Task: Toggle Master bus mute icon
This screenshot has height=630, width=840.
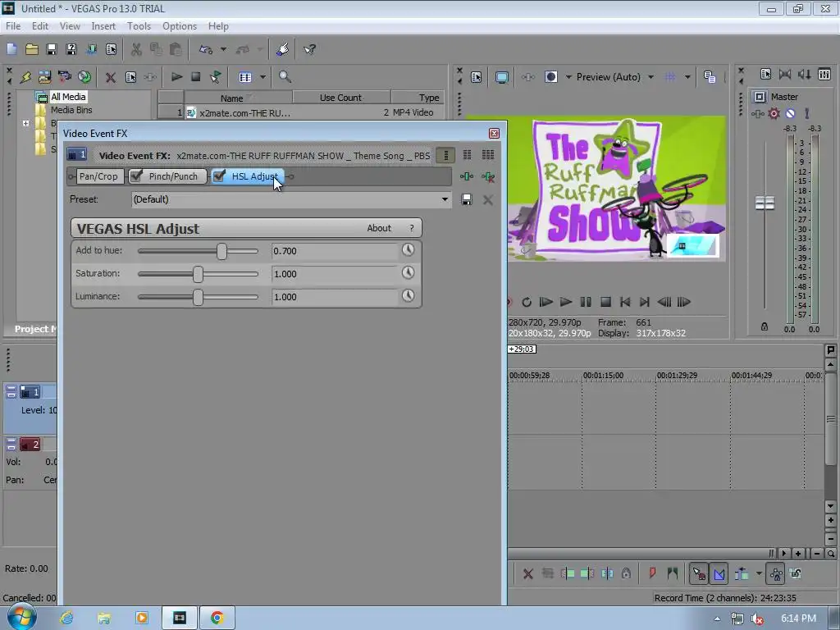Action: coord(790,113)
